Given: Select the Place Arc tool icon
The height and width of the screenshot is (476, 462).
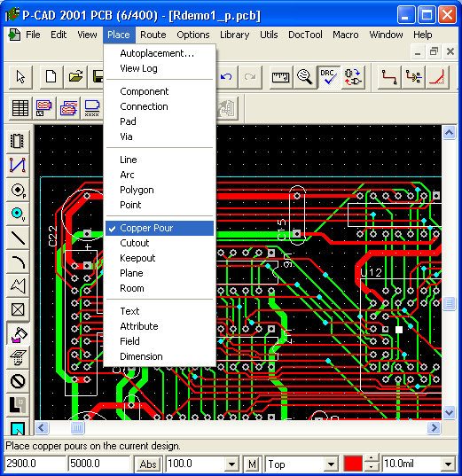Looking at the screenshot, I should [x=18, y=262].
